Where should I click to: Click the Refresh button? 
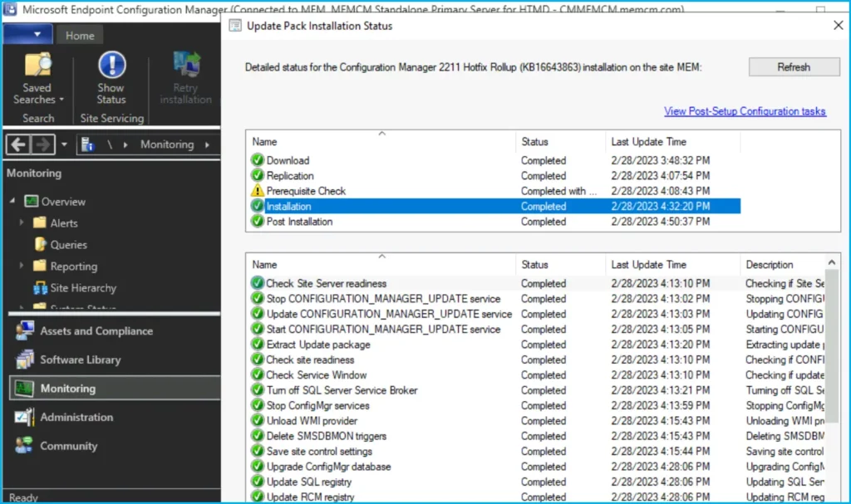(x=794, y=67)
